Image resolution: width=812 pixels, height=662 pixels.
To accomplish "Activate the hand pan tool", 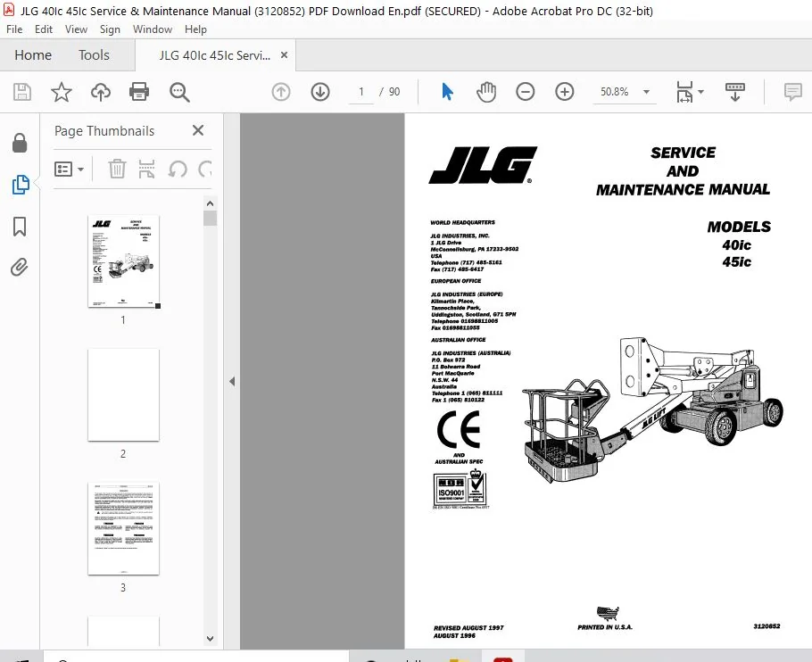I will [485, 92].
